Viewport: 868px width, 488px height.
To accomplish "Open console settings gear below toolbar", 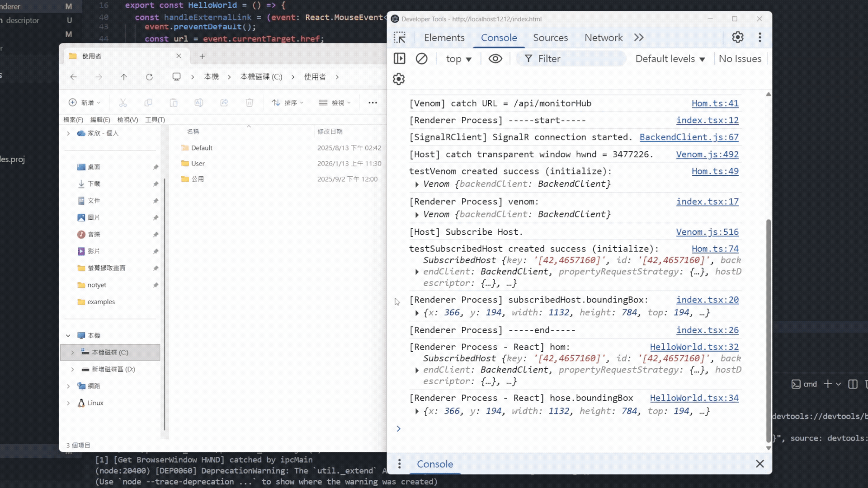I will click(x=399, y=79).
